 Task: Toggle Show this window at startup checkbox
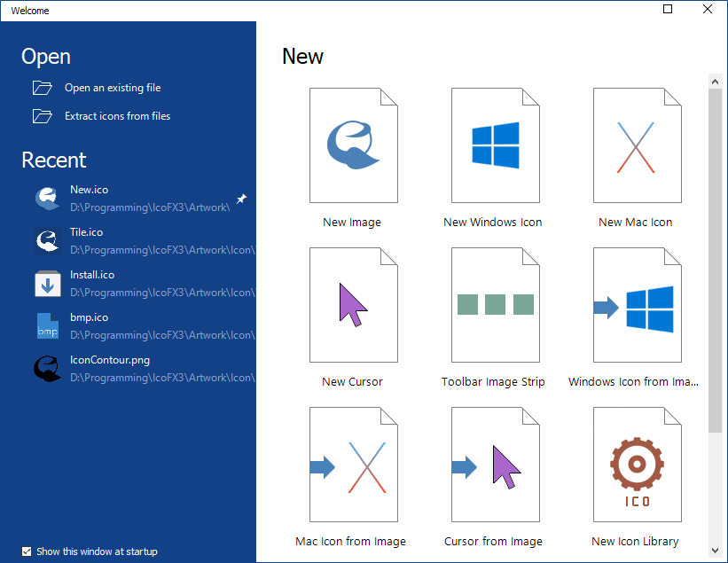pos(27,551)
